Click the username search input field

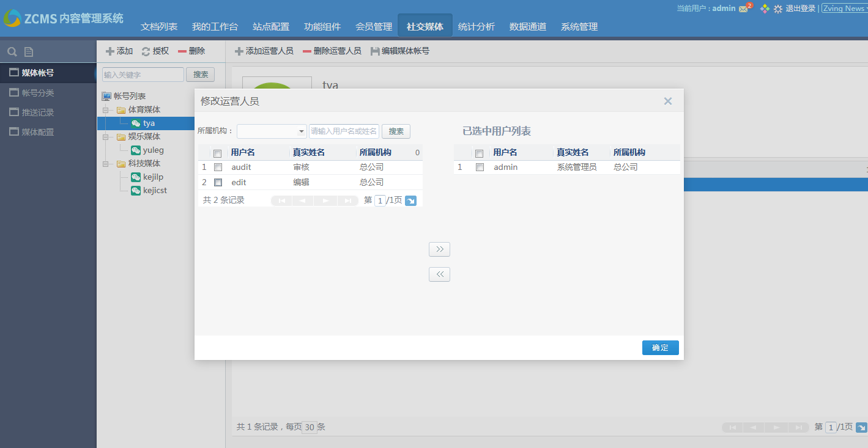tap(344, 131)
